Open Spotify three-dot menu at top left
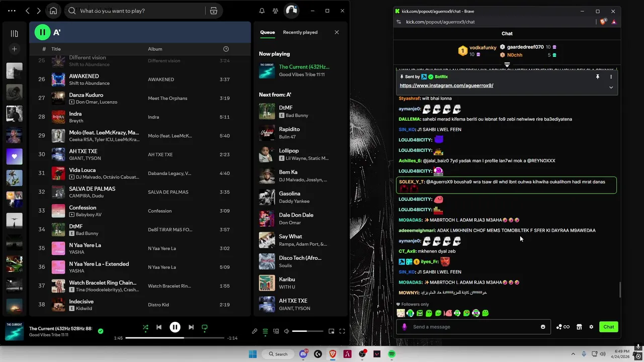The image size is (644, 362). [x=12, y=11]
